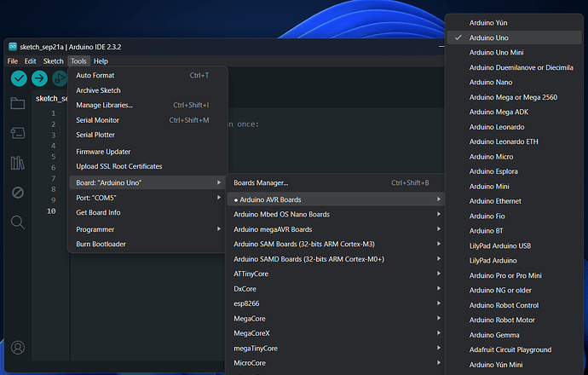Expand Arduino SAMD Boards submenu

click(x=336, y=259)
